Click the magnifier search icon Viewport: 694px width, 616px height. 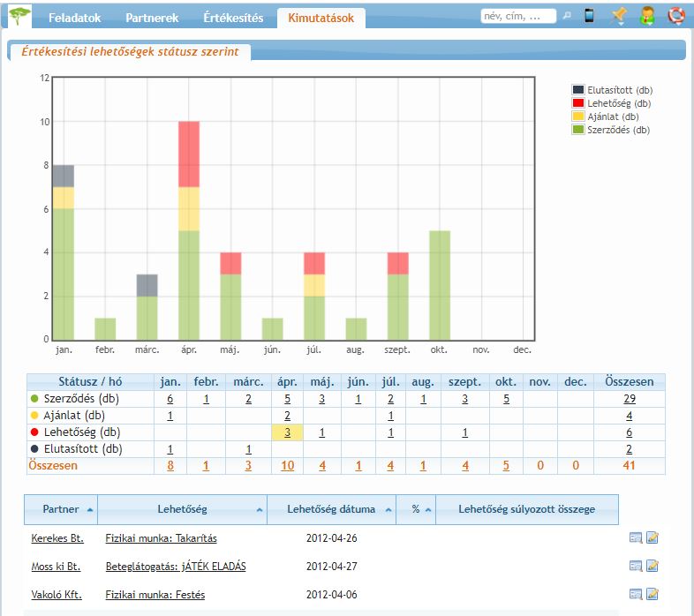tap(567, 16)
